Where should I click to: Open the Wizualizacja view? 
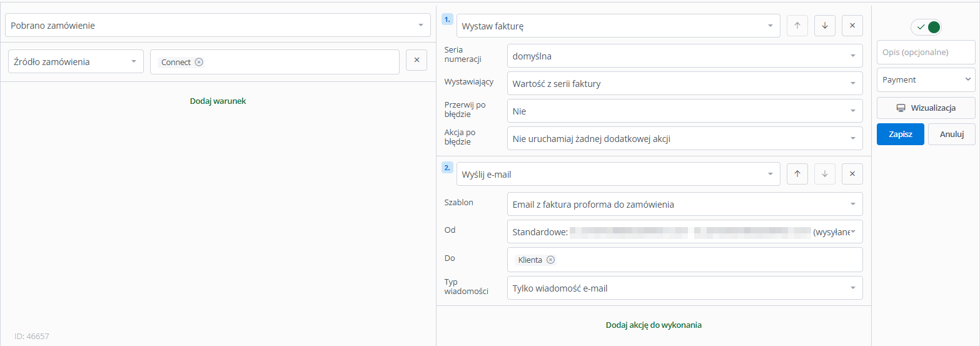point(926,108)
